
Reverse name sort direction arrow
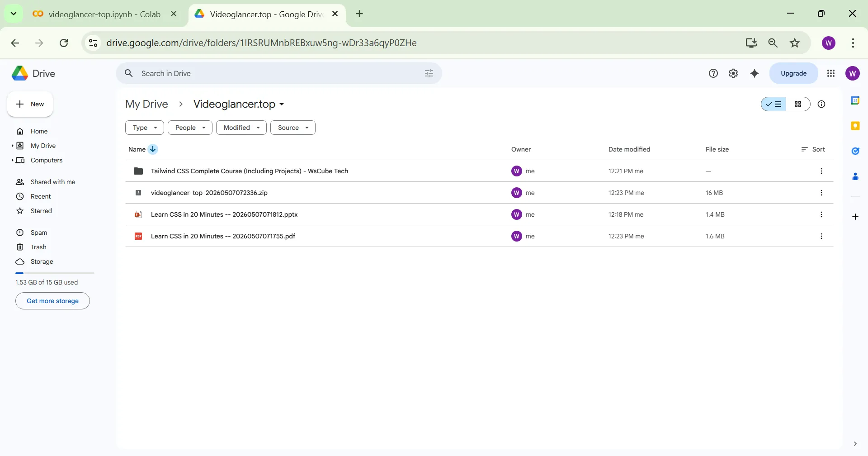point(153,149)
